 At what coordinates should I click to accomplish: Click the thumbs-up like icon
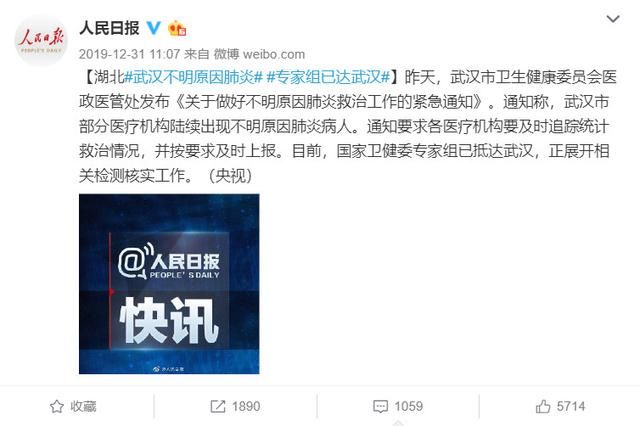coord(543,406)
